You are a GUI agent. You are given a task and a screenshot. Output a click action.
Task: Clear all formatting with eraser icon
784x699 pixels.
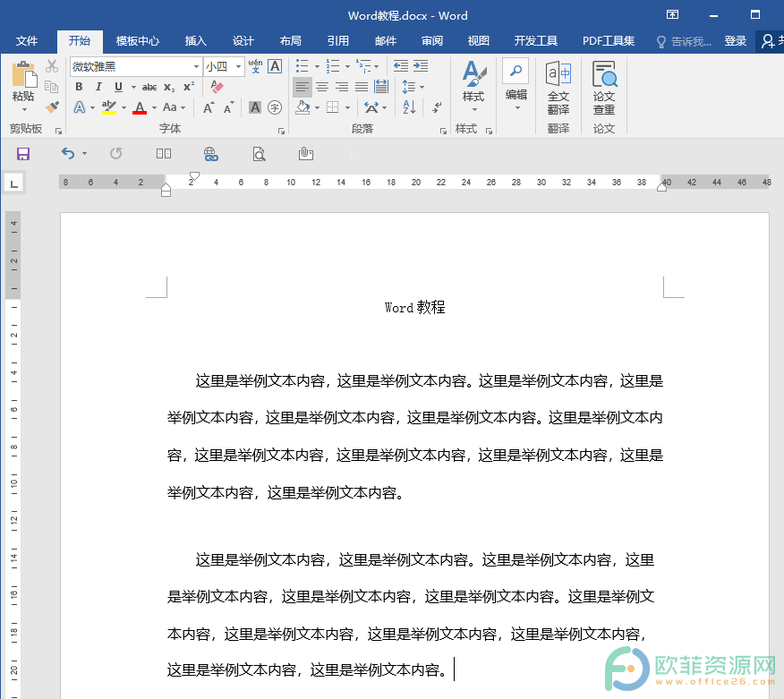217,87
